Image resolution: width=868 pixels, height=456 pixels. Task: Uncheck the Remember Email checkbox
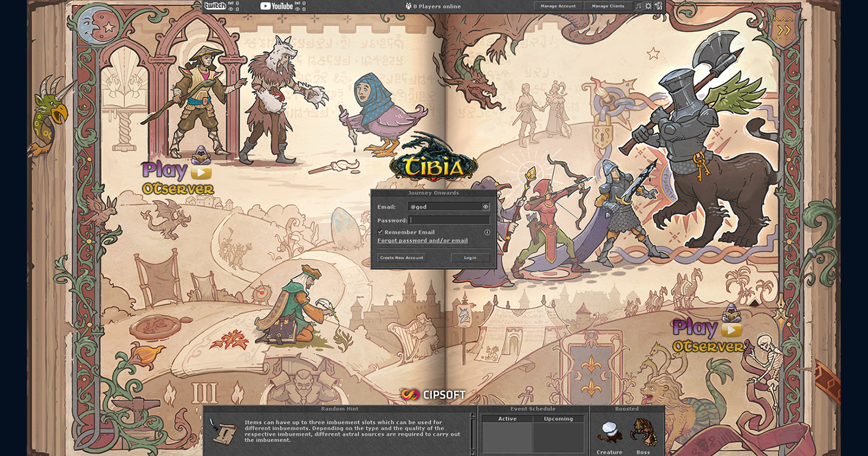(x=380, y=232)
